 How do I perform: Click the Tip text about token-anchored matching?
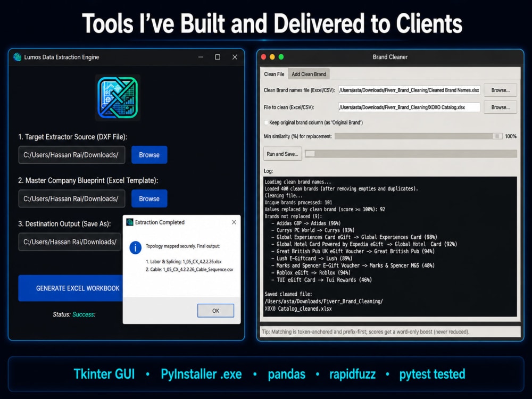coord(365,332)
